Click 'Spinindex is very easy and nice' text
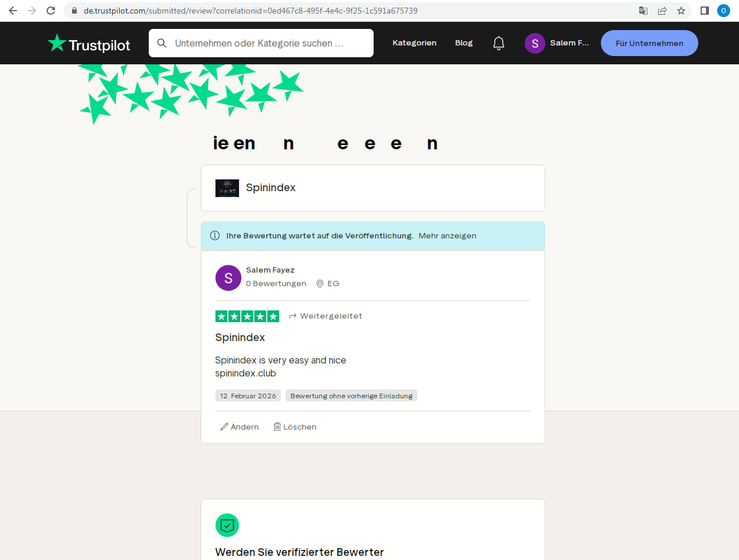This screenshot has height=560, width=739. click(x=281, y=360)
